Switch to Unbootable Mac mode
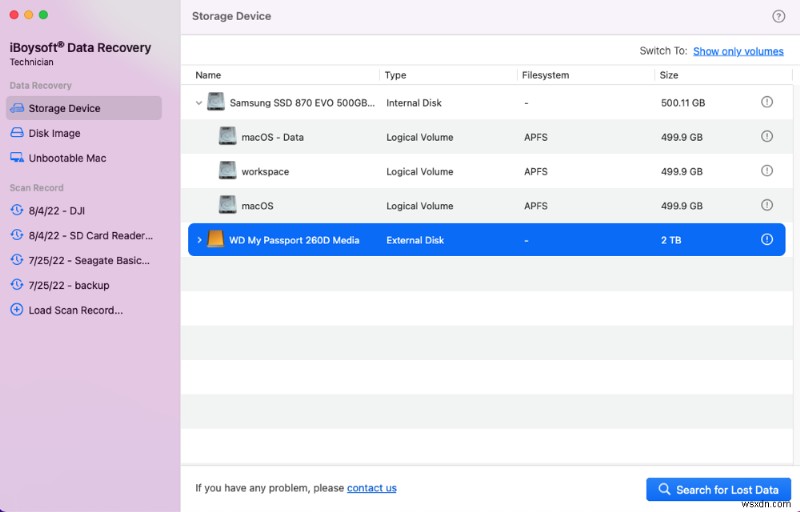The image size is (800, 512). 67,158
